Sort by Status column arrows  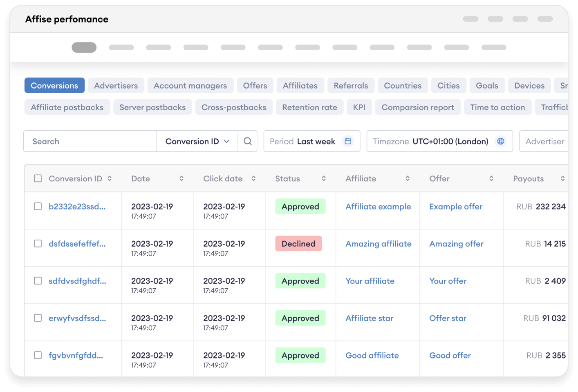(x=324, y=178)
